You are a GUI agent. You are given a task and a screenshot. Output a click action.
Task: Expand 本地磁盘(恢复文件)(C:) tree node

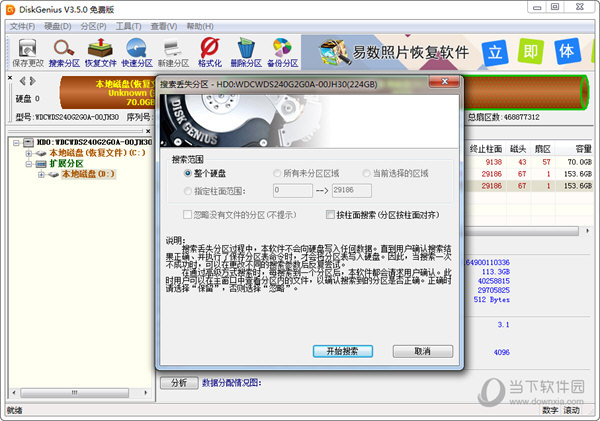29,153
